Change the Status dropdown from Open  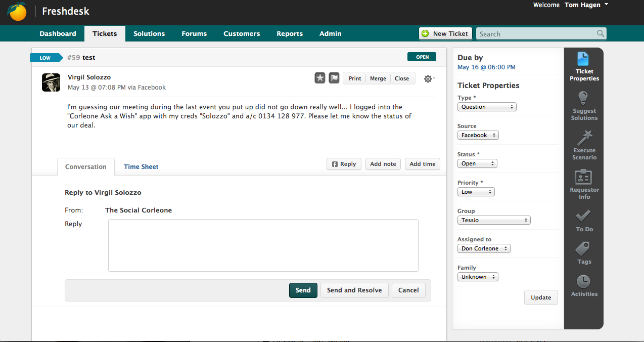477,163
